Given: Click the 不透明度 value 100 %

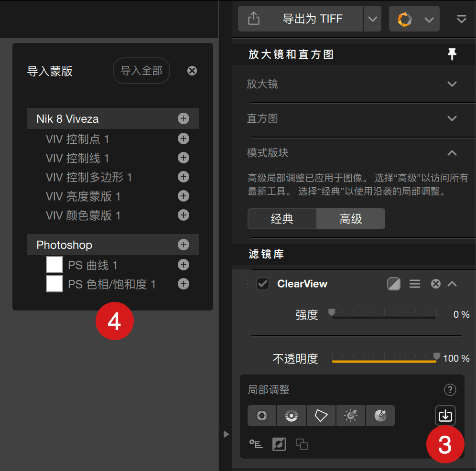Looking at the screenshot, I should tap(456, 358).
